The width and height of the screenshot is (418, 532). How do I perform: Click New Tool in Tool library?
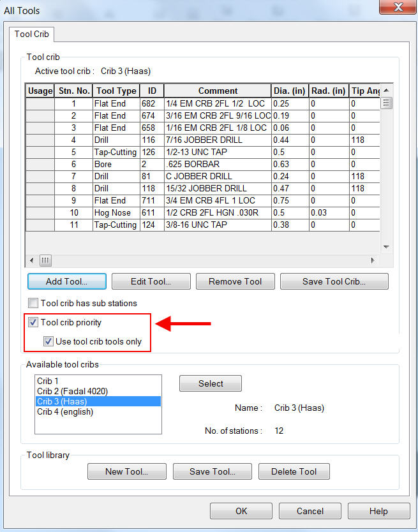point(126,471)
